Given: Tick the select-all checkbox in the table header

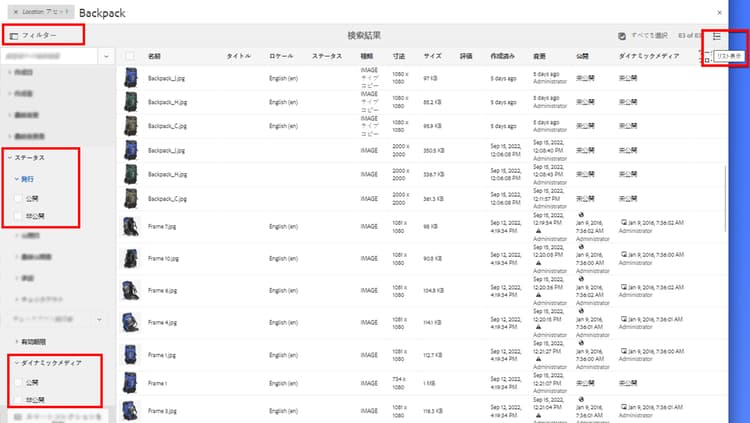Looking at the screenshot, I should 130,56.
